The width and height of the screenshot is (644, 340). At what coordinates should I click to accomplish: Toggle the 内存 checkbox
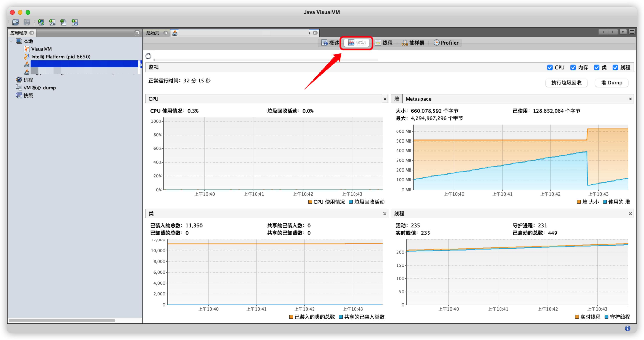click(x=573, y=68)
